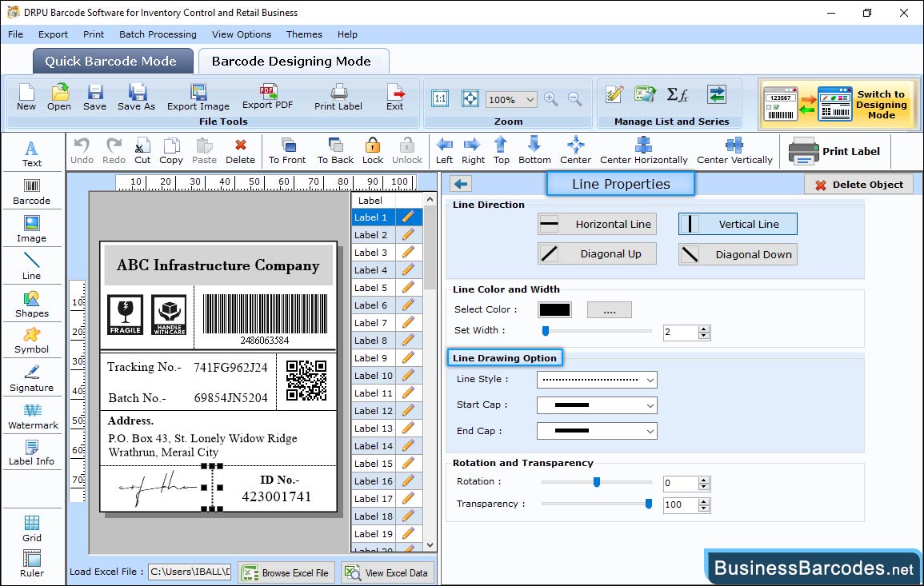Screen dimensions: 924x586
Task: Increase line width with up stepper
Action: (704, 329)
